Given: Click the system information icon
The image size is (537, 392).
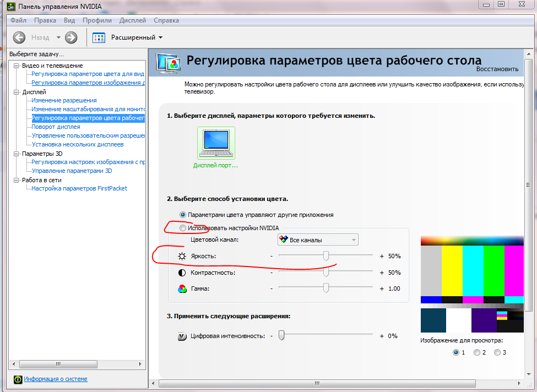Looking at the screenshot, I should 18,379.
